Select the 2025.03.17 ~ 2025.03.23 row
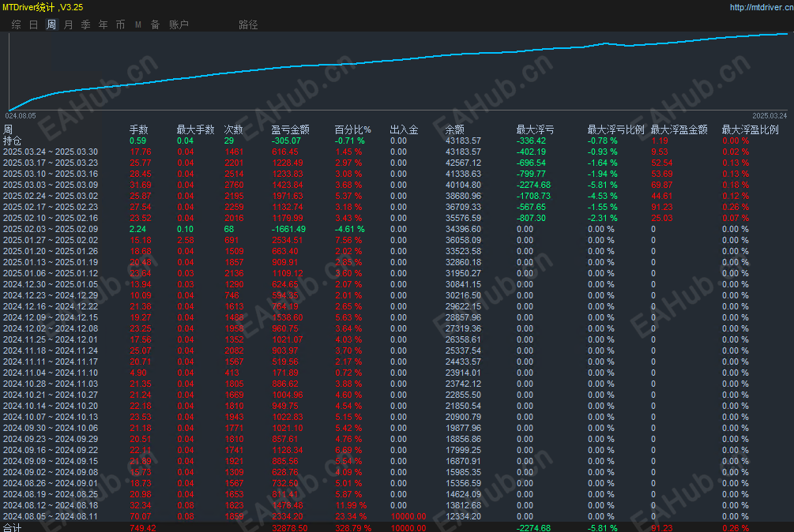Image resolution: width=794 pixels, height=532 pixels. (x=397, y=163)
